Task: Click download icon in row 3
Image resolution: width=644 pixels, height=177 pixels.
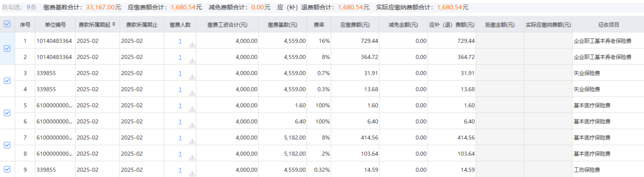Action: click(x=192, y=77)
